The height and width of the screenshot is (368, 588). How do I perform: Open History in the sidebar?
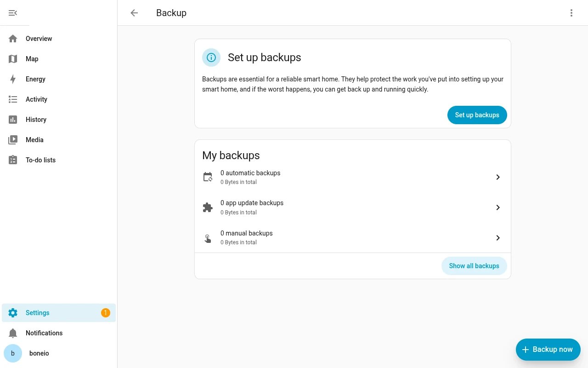59,120
